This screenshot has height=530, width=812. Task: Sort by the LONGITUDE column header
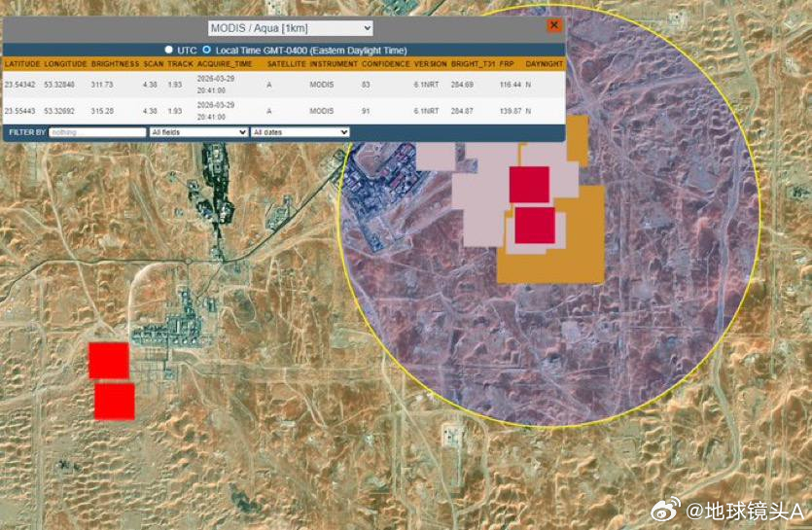coord(66,64)
